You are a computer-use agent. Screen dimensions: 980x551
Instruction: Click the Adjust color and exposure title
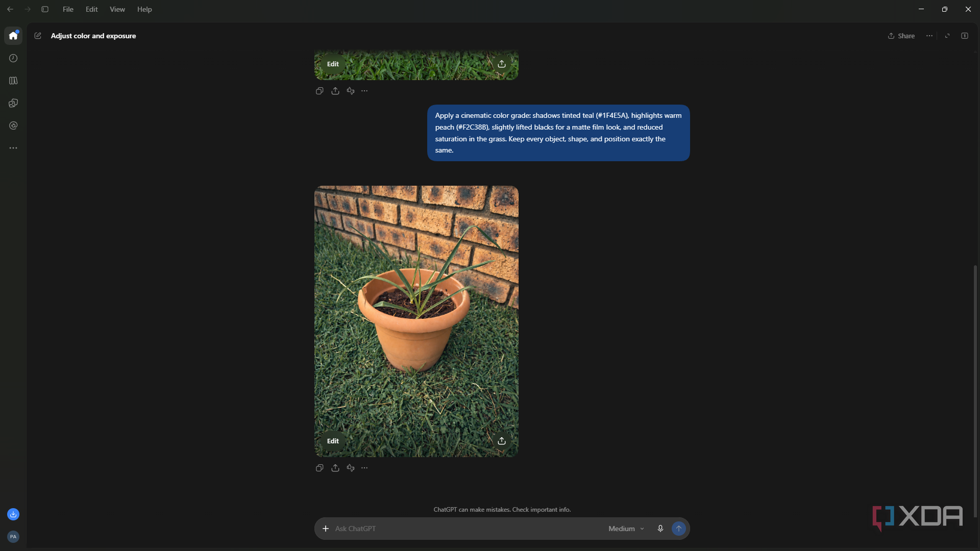coord(93,36)
